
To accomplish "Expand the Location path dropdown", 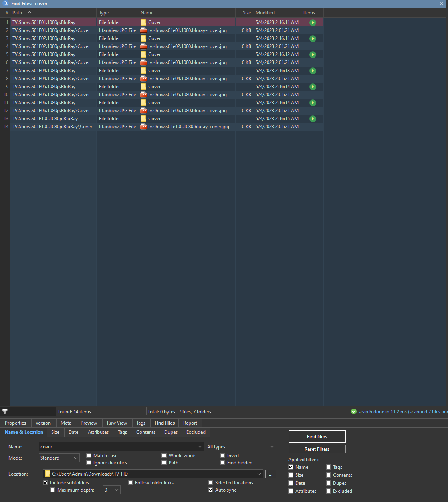I will point(259,474).
